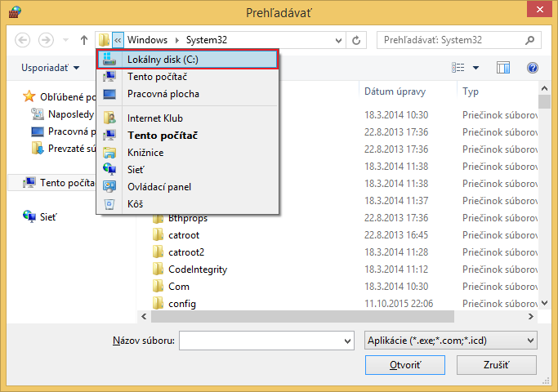Go forward with the right arrow button
The width and height of the screenshot is (558, 392).
coord(46,40)
